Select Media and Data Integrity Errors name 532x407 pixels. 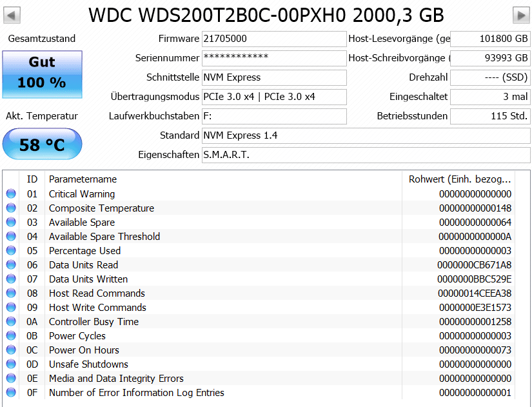[116, 378]
